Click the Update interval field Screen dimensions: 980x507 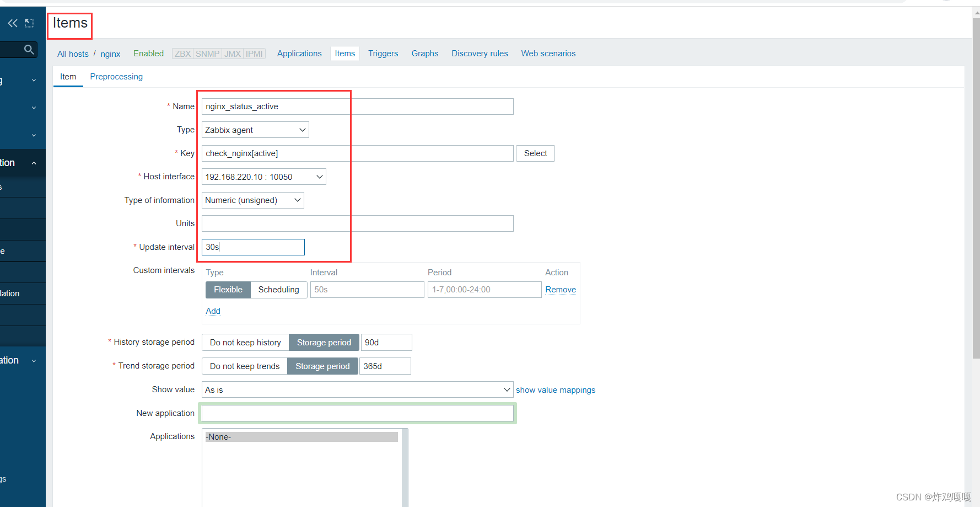point(253,247)
